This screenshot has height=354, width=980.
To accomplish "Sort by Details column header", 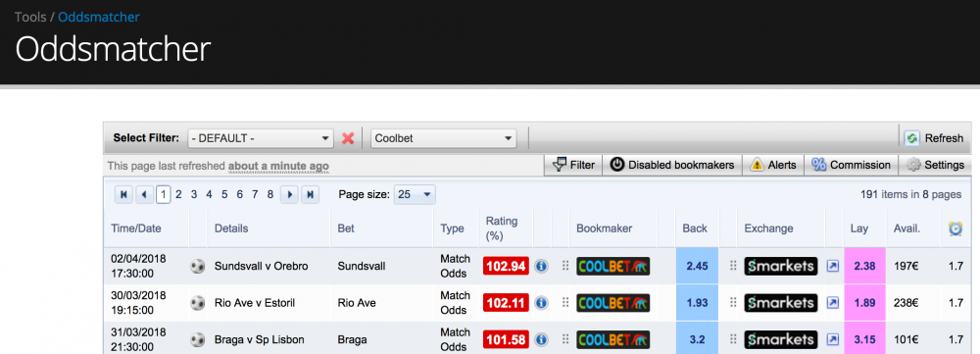I will (231, 228).
